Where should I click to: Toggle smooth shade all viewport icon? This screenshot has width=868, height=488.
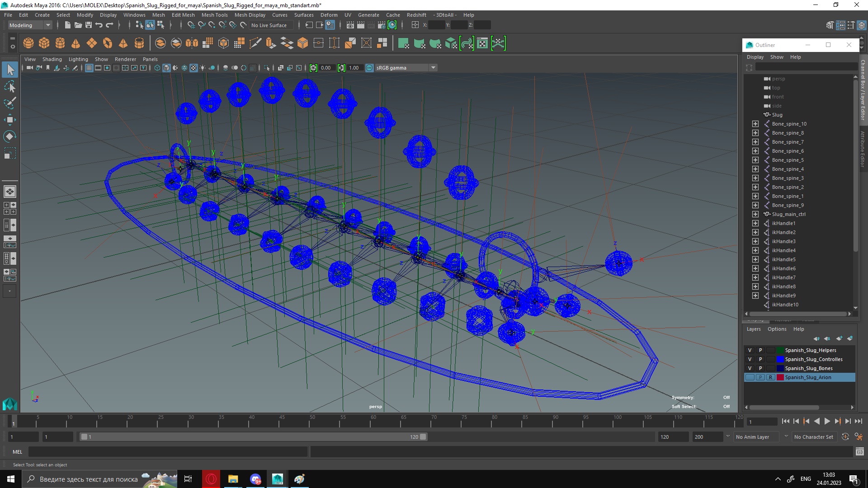tap(166, 68)
